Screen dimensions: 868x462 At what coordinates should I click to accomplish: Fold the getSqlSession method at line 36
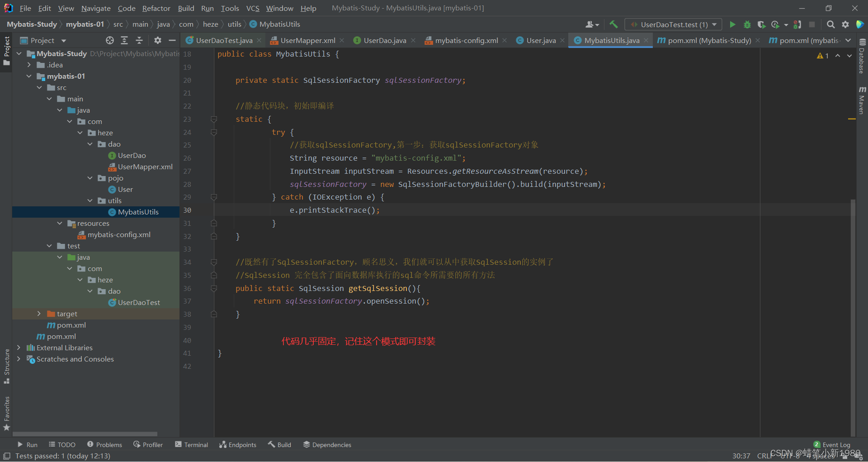(214, 289)
